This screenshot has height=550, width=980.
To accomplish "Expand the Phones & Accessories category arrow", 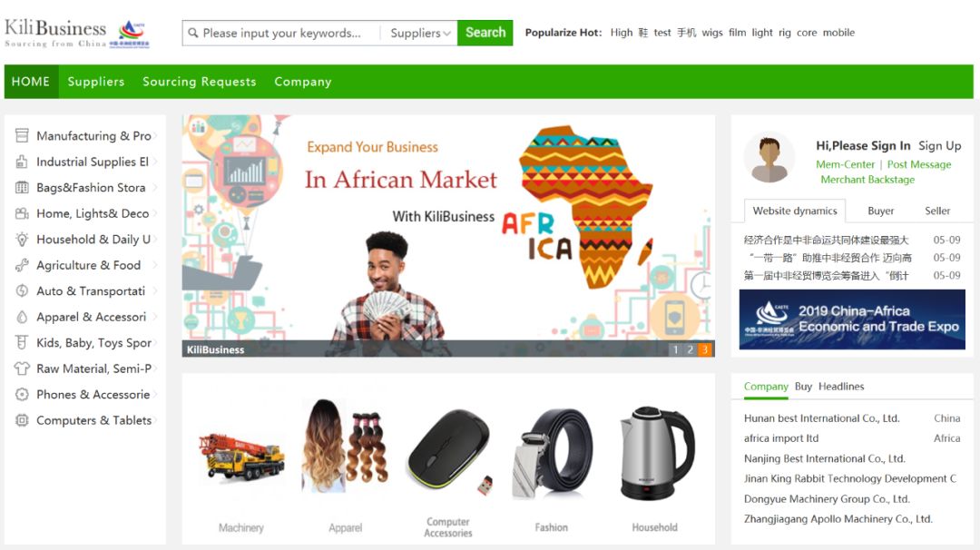I will click(155, 395).
